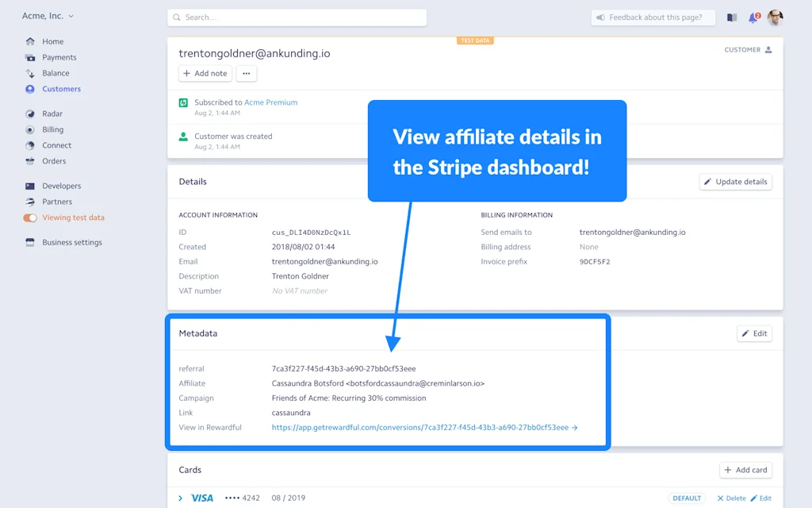The height and width of the screenshot is (508, 812).
Task: Click the Connect globe icon
Action: [30, 145]
